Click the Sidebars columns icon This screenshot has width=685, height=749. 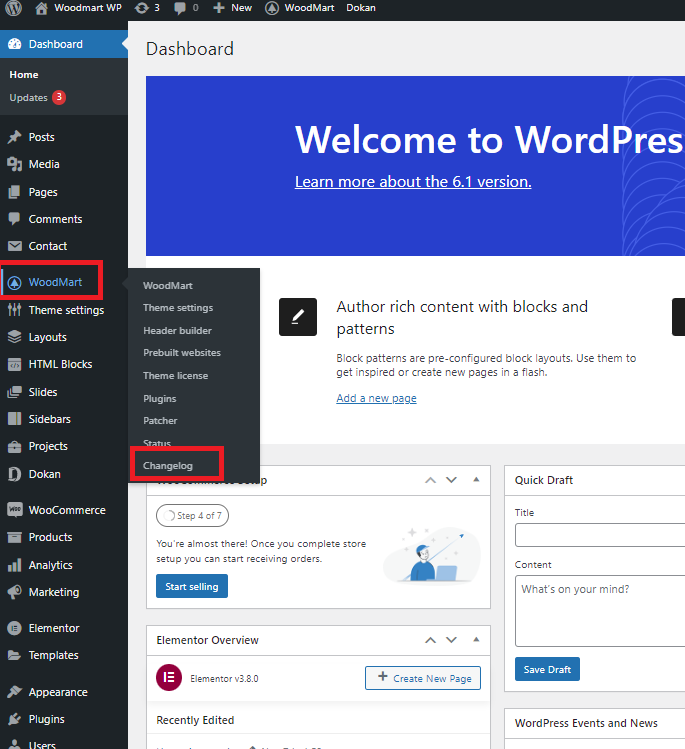[15, 419]
